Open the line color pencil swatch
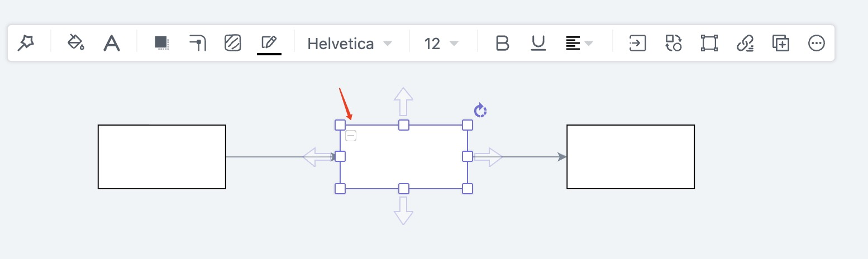 269,43
